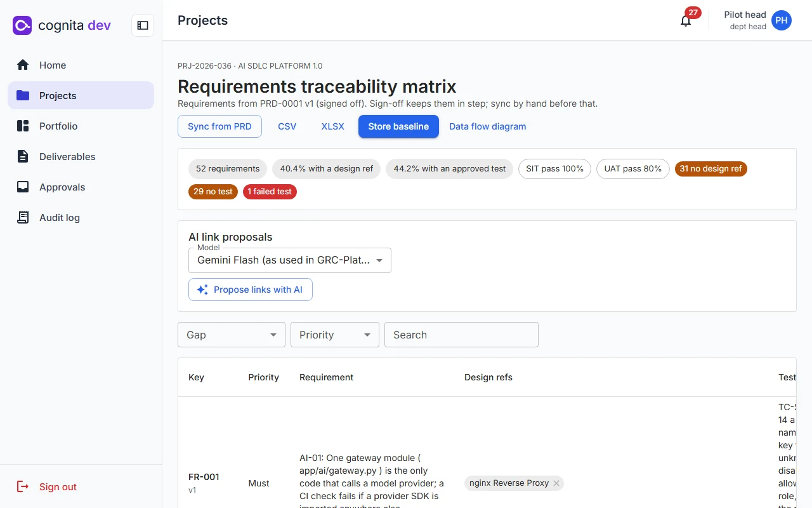Screen dimensions: 812x508
Task: Open the Data flow diagram link
Action: click(488, 126)
